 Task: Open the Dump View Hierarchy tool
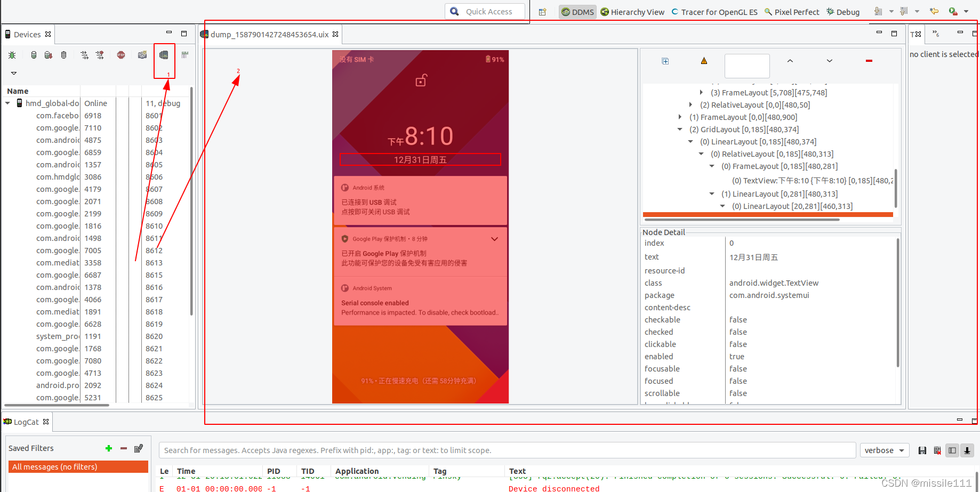pos(164,55)
